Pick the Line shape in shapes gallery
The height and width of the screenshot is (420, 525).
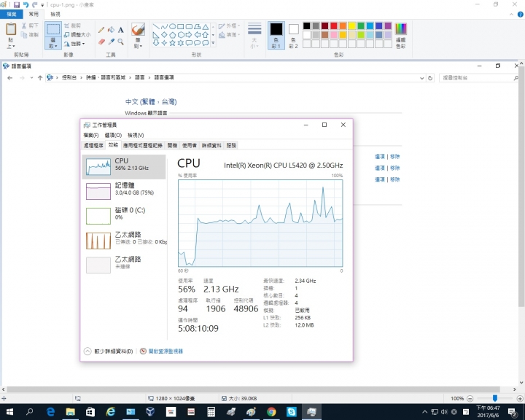tap(156, 27)
